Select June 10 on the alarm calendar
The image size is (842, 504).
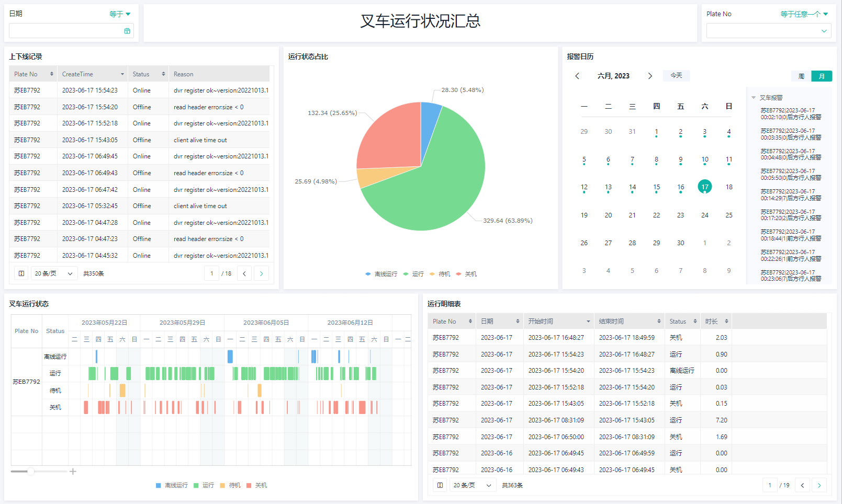tap(704, 159)
